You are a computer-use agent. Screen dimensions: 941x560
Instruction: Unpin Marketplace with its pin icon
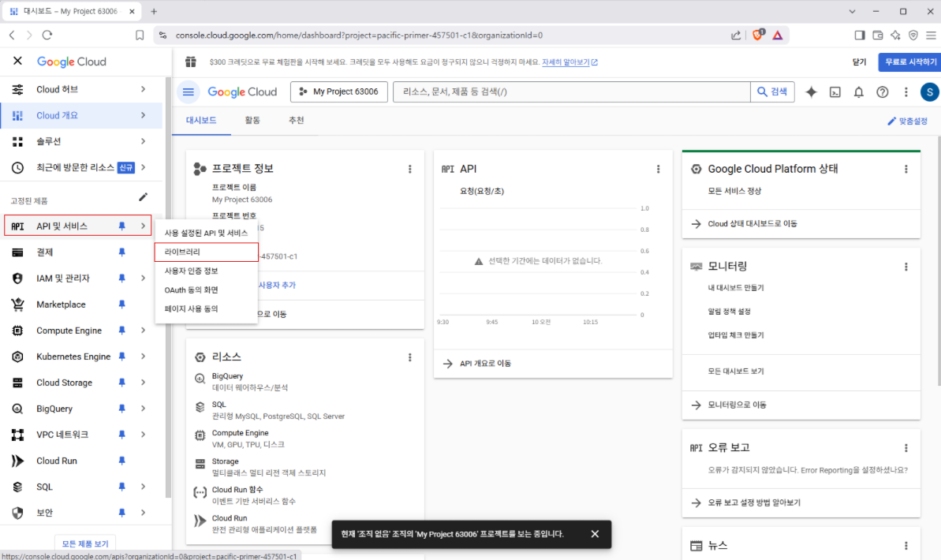[x=121, y=304]
